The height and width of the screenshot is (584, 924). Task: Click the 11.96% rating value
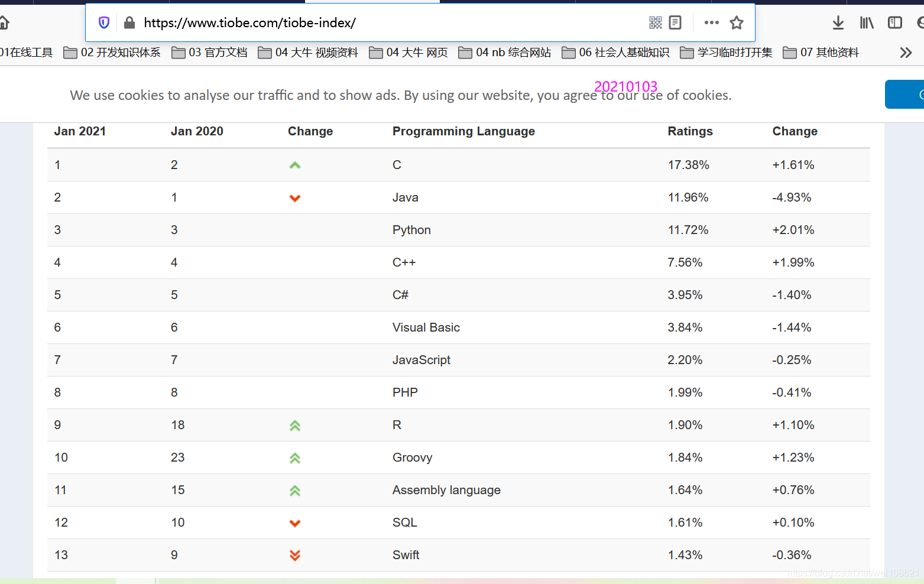click(688, 197)
